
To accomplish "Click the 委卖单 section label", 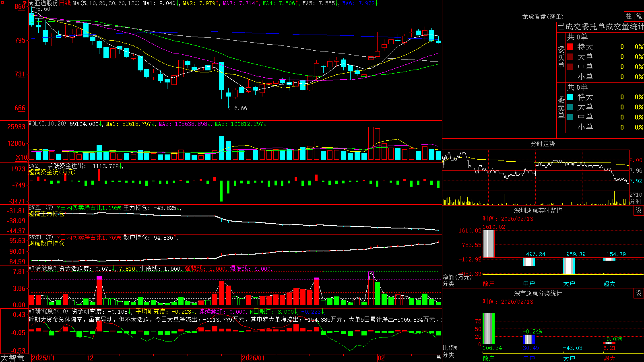I will coord(561,107).
